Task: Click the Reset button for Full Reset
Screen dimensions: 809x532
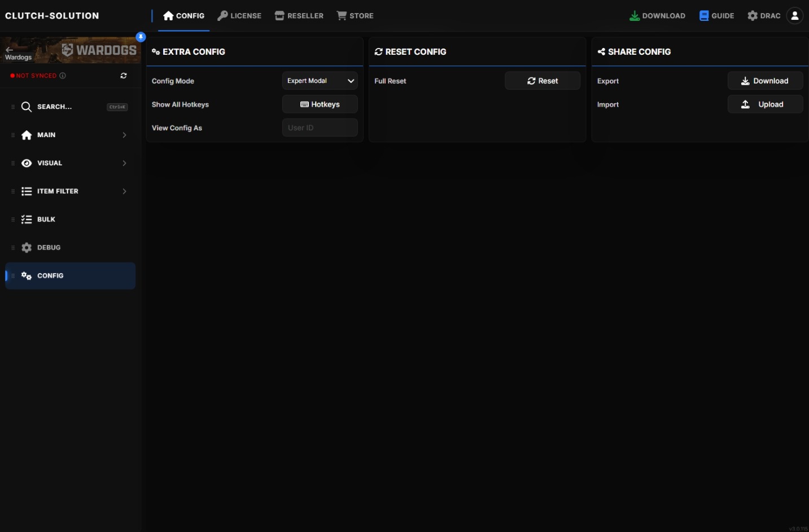Action: (543, 81)
